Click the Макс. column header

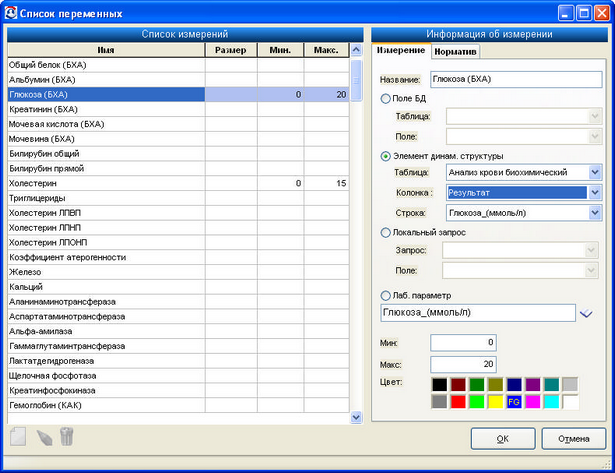point(326,50)
